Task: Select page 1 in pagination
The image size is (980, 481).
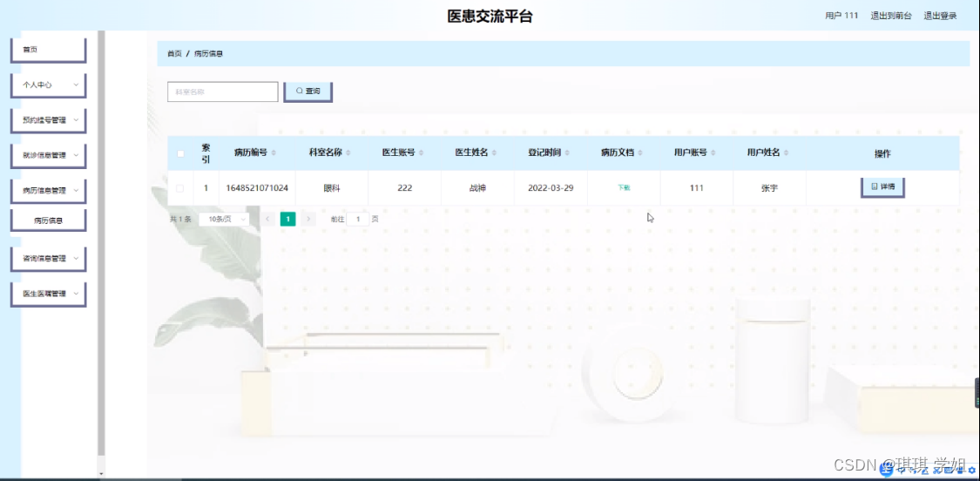Action: pos(287,219)
